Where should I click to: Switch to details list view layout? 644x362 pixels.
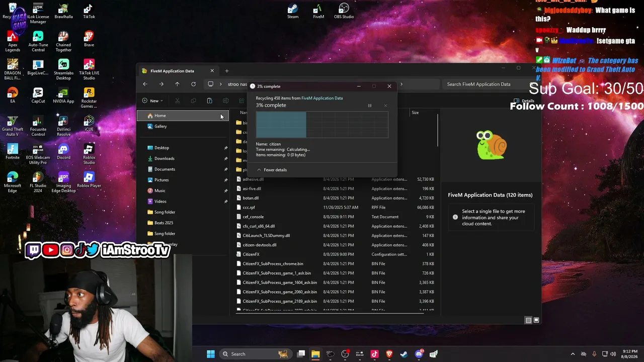click(528, 320)
